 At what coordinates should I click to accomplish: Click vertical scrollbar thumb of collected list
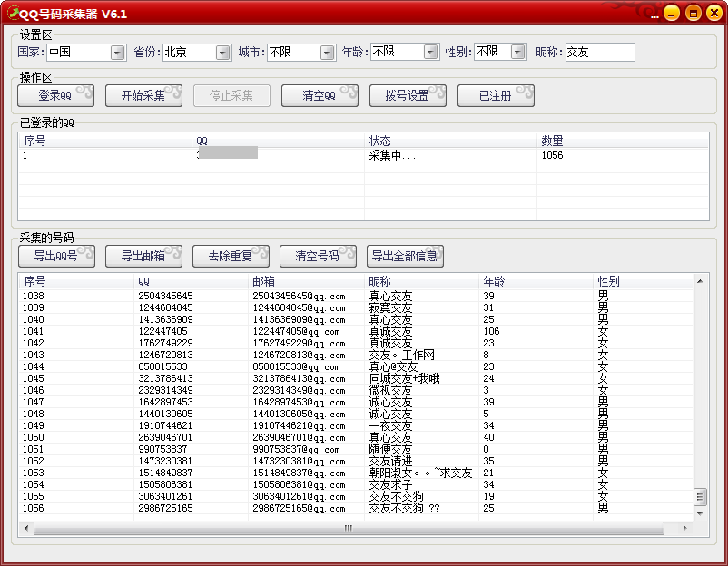[x=700, y=497]
